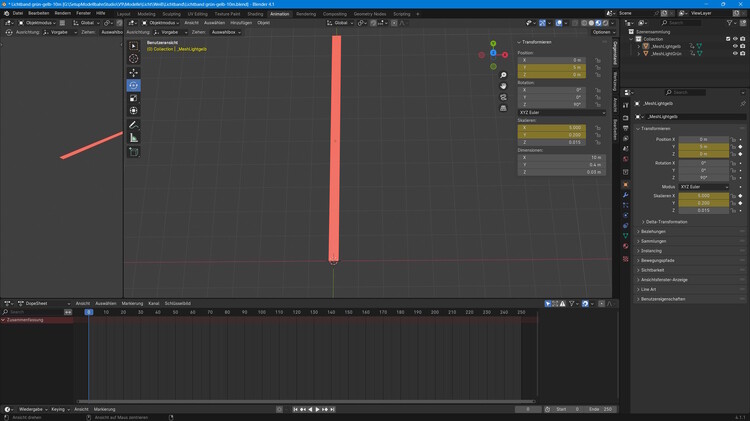
Task: Open the Scene properties tab
Action: 626,149
